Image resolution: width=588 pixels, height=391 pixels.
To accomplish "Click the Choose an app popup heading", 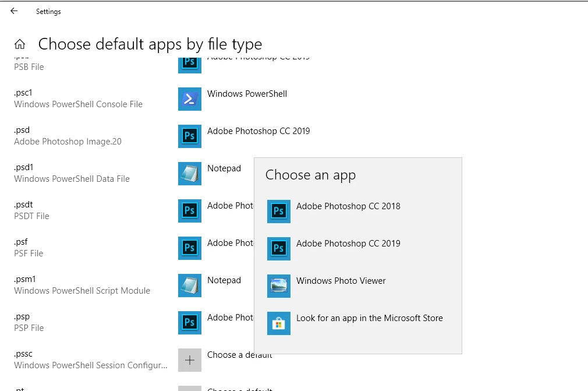I will pos(310,175).
